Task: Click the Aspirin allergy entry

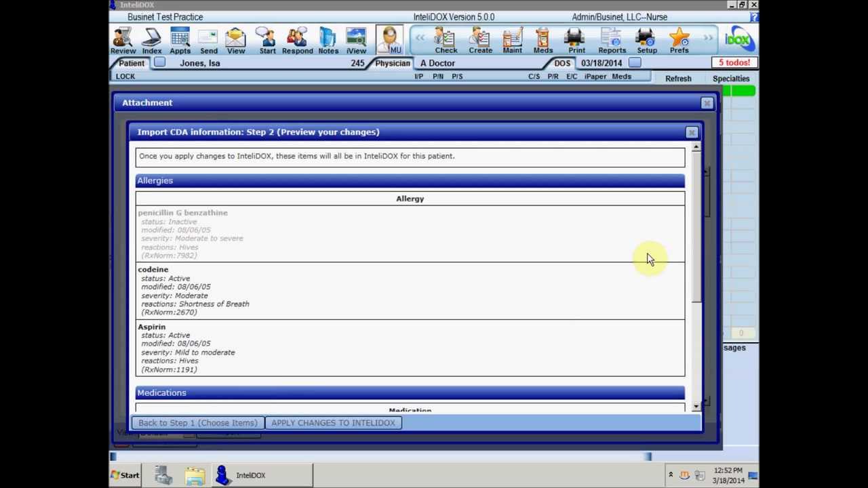Action: pyautogui.click(x=410, y=348)
